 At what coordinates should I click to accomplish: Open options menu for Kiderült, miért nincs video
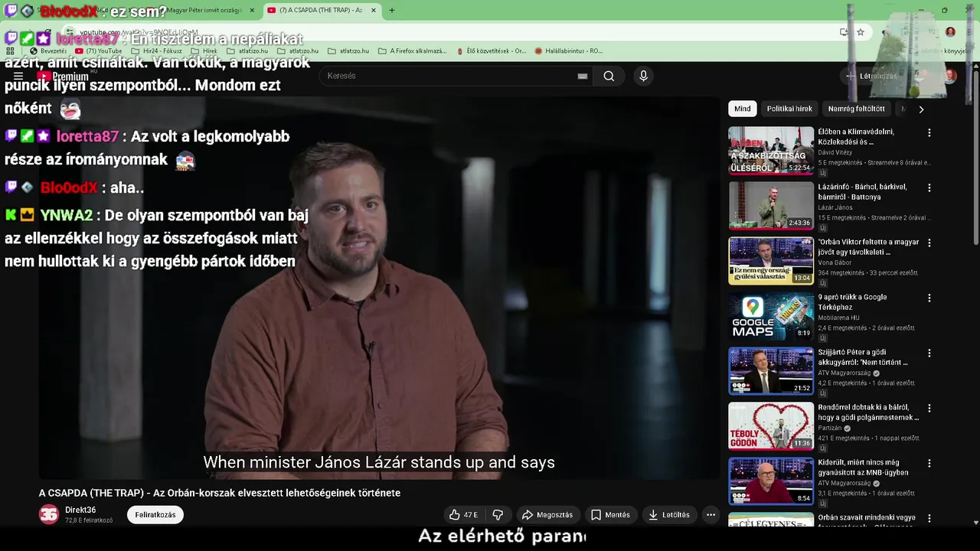[929, 463]
